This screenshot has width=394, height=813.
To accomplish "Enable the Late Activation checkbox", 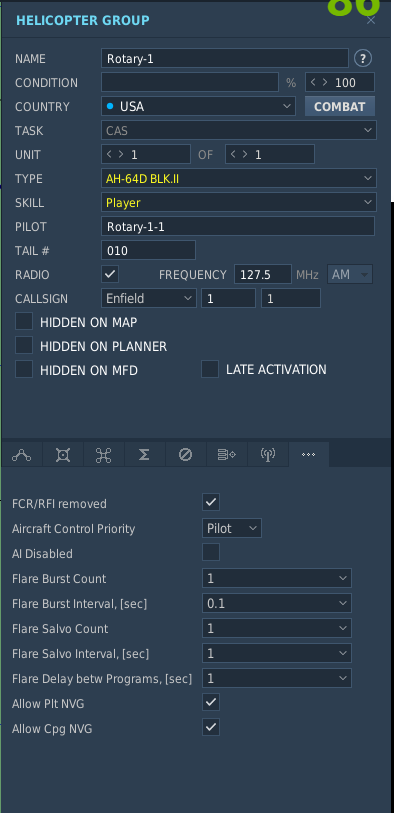I will pos(210,369).
